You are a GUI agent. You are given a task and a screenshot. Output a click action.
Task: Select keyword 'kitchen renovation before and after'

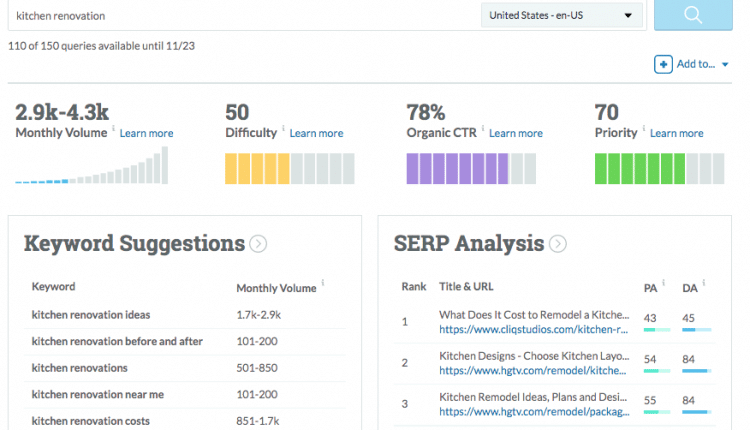pos(117,341)
